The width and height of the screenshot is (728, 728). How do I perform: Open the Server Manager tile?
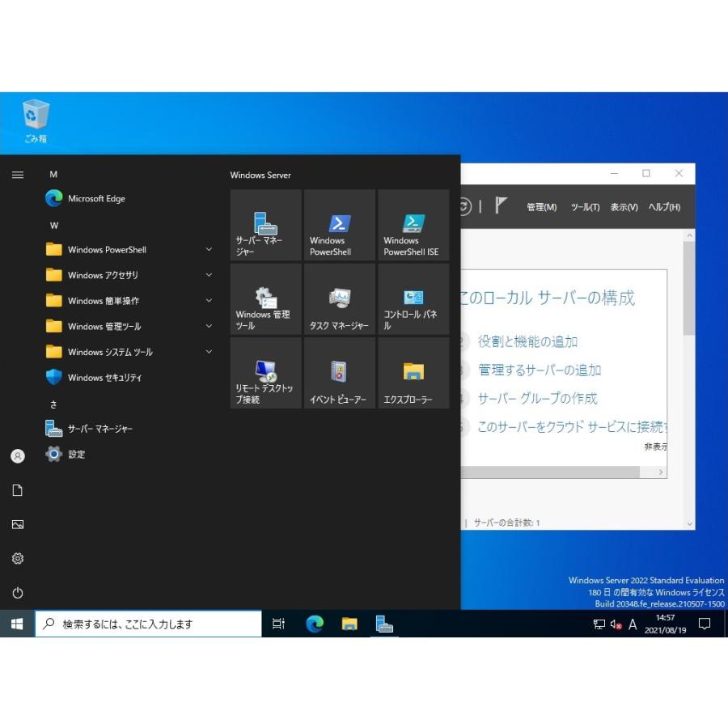pos(265,225)
